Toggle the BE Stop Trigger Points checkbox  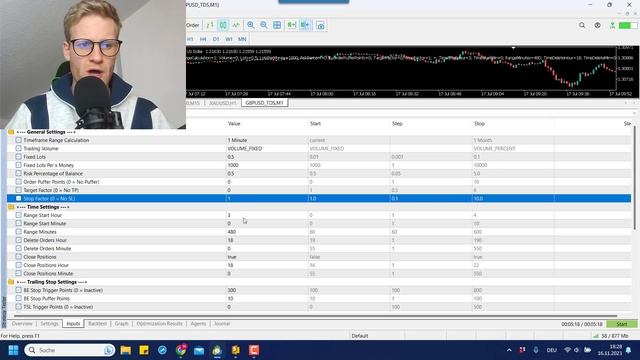tap(18, 290)
